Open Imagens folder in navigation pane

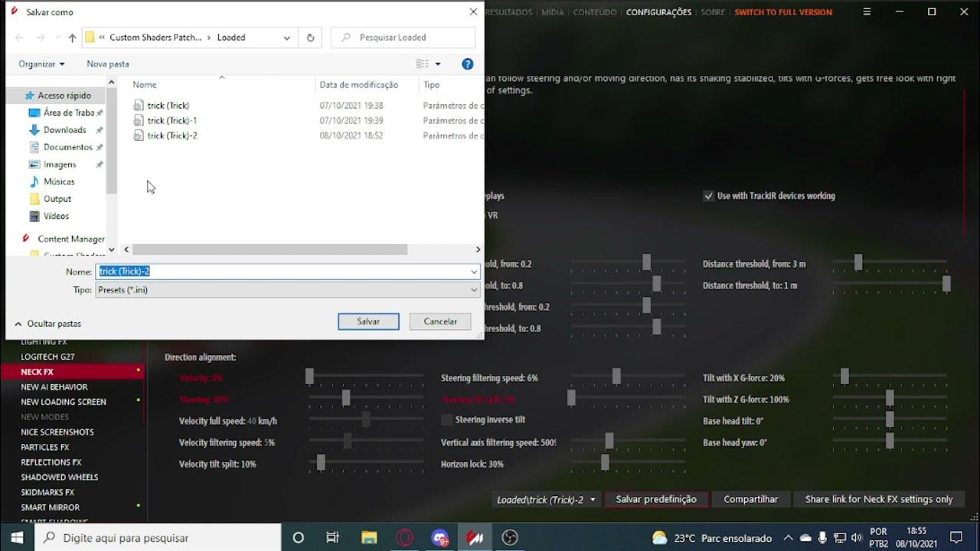point(60,165)
